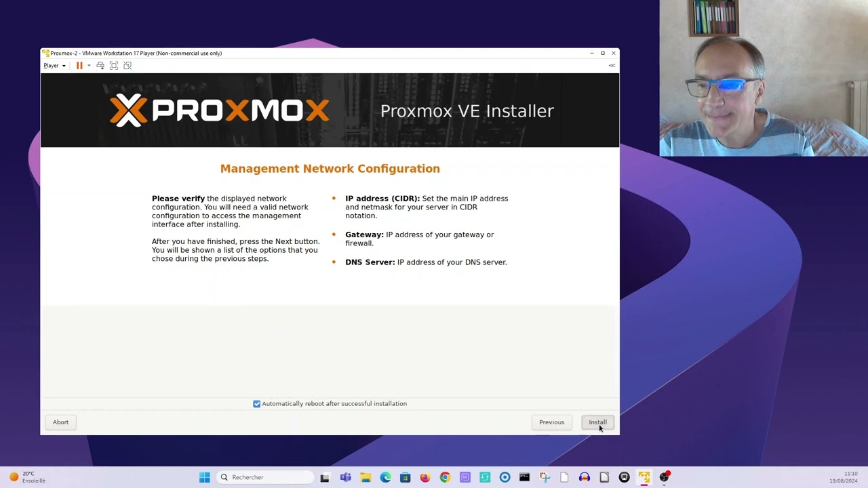Open the black round monitor icon in taskbar
Image resolution: width=868 pixels, height=488 pixels.
tap(624, 477)
